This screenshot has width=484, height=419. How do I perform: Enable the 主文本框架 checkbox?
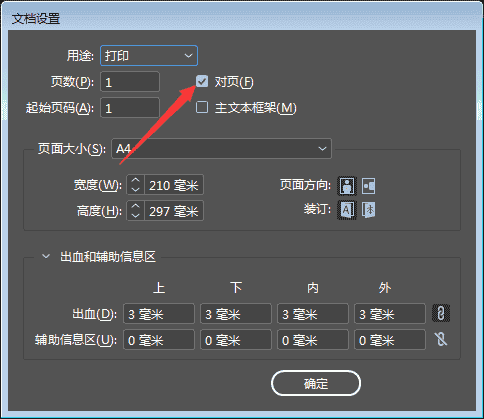(x=202, y=107)
